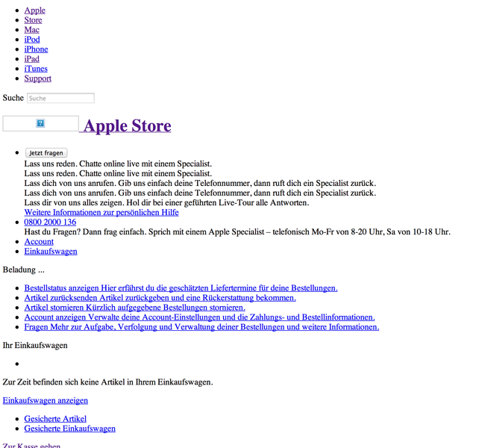Viewport: 479px width, 448px height.
Task: Click 'Lass dir von uns alles zeigen' text
Action: [x=167, y=203]
